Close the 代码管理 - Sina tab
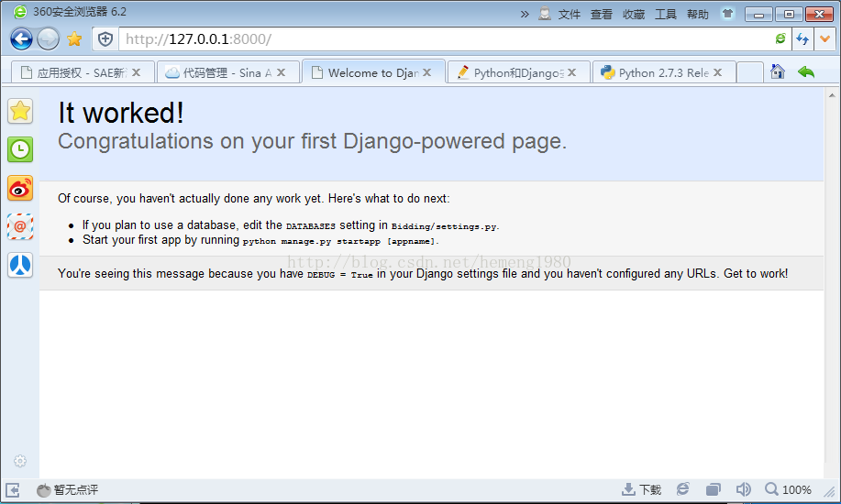841x504 pixels. tap(281, 72)
